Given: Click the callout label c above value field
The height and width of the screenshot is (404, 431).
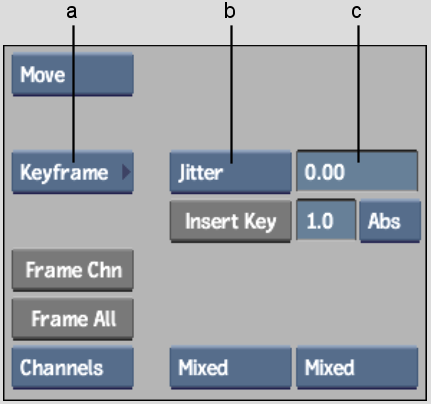Looking at the screenshot, I should (x=356, y=12).
